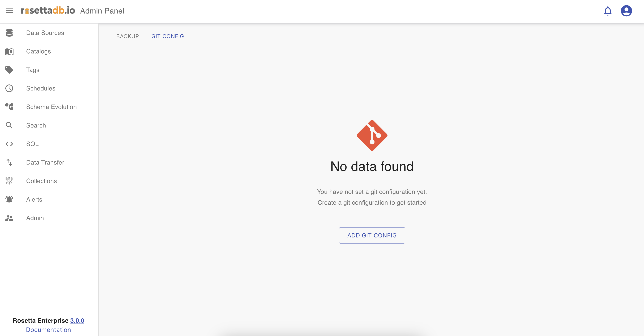The image size is (644, 336).
Task: Click the Collections icon in sidebar
Action: (9, 181)
